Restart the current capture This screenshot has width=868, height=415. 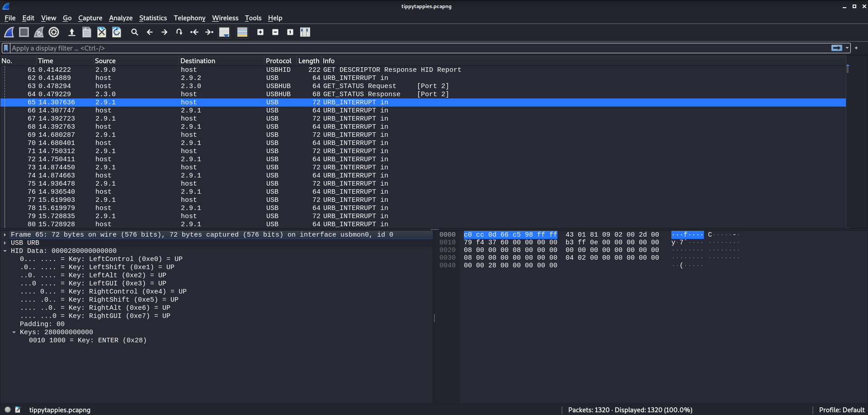pyautogui.click(x=39, y=32)
